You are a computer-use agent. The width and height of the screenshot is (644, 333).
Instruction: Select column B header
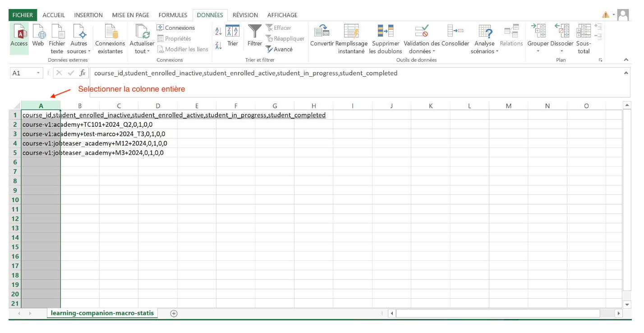click(x=80, y=106)
